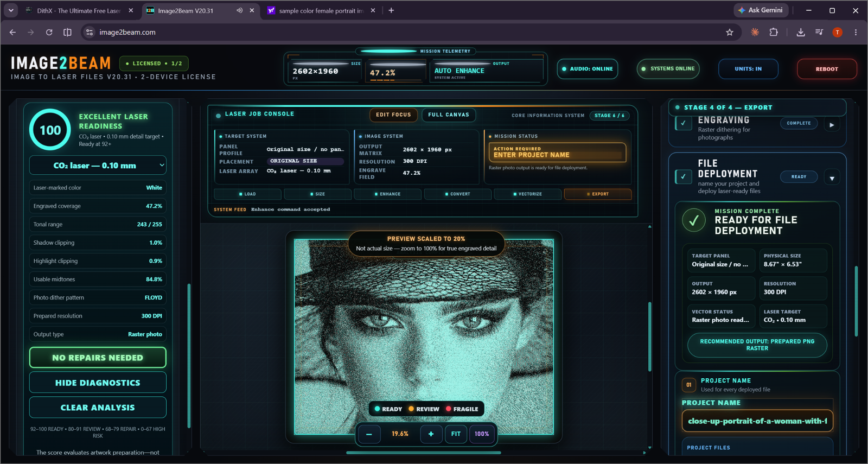868x464 pixels.
Task: Click the 01 step badge beside Project Name
Action: coord(689,385)
